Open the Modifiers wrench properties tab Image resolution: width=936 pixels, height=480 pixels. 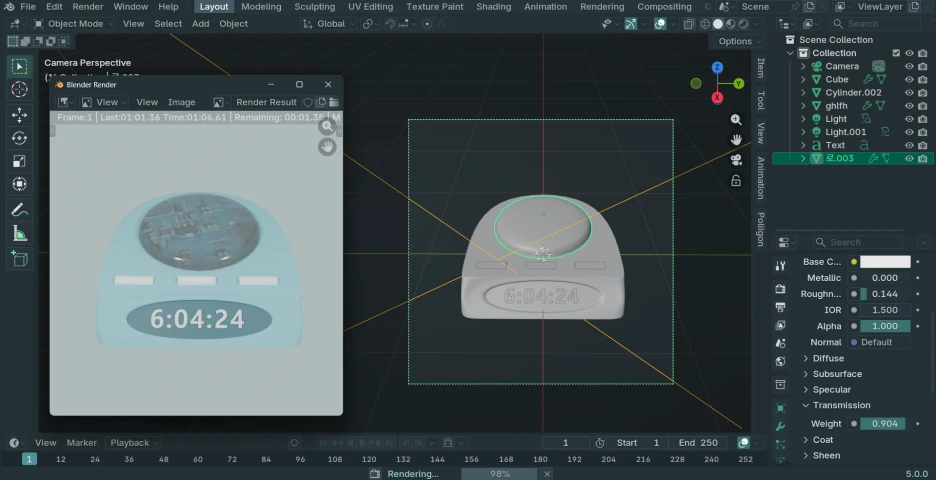pos(780,426)
